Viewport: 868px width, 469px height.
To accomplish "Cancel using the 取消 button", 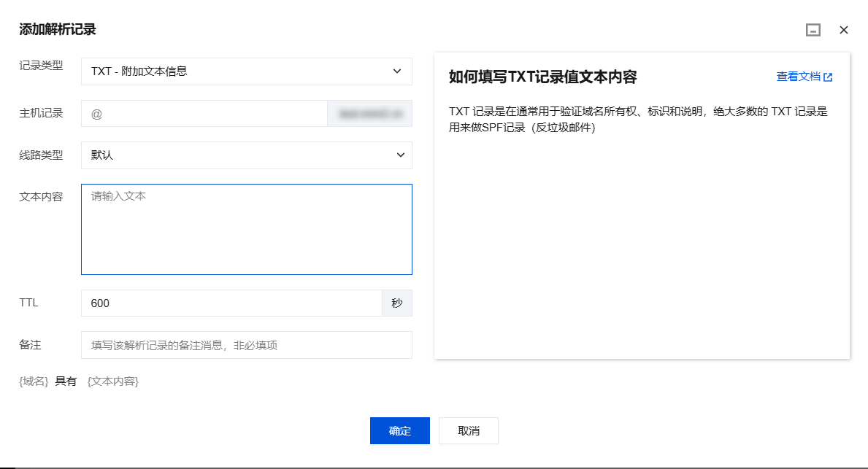I will [469, 431].
